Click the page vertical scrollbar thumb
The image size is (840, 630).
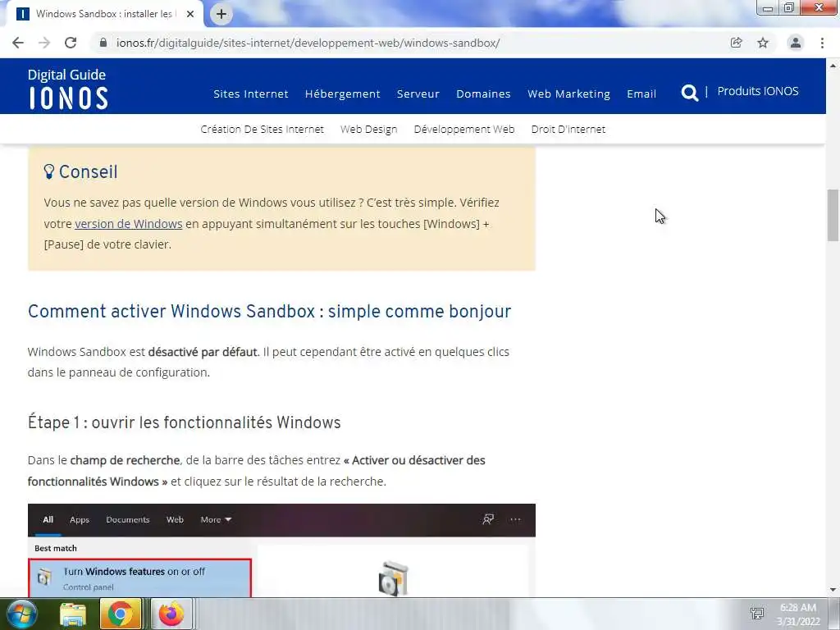pos(833,216)
